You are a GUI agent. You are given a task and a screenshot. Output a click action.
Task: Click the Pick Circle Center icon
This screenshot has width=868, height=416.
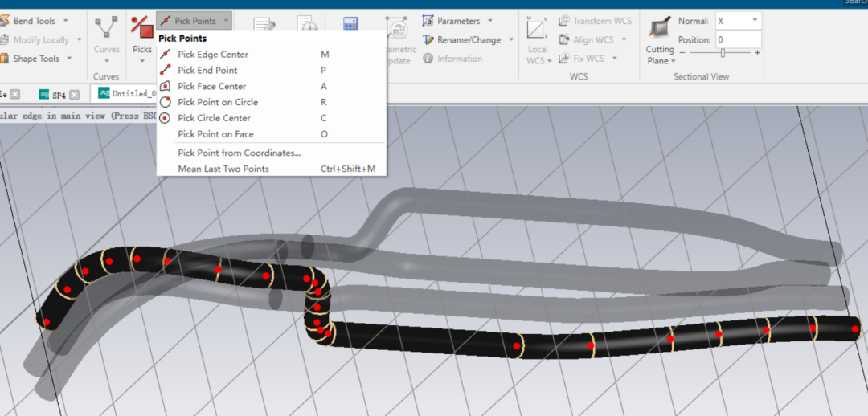click(165, 118)
